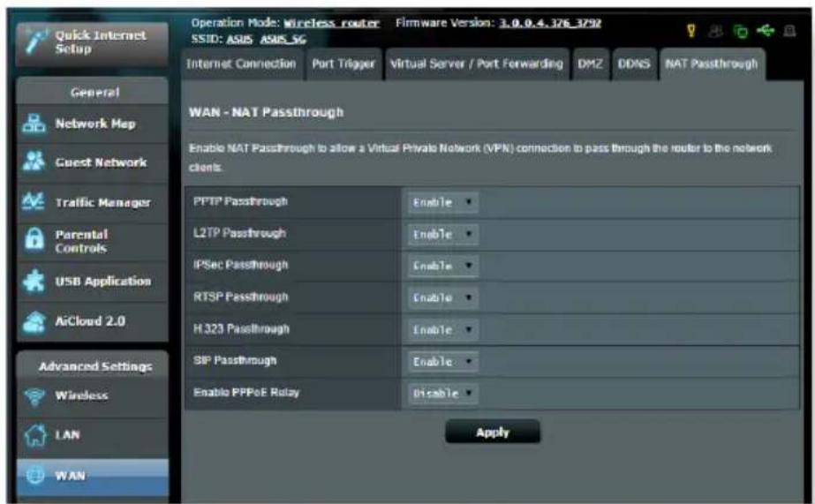Click the yellow status bulb icon

pos(690,31)
